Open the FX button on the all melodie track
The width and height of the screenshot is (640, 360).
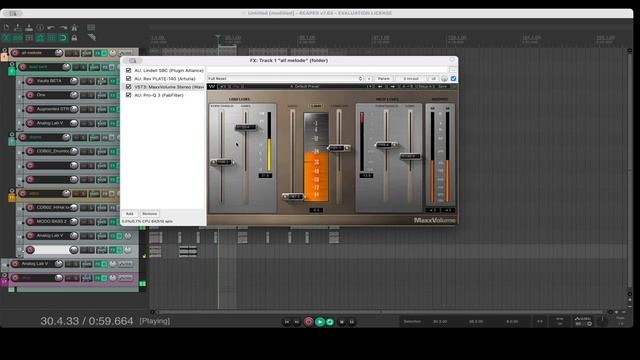pos(98,53)
